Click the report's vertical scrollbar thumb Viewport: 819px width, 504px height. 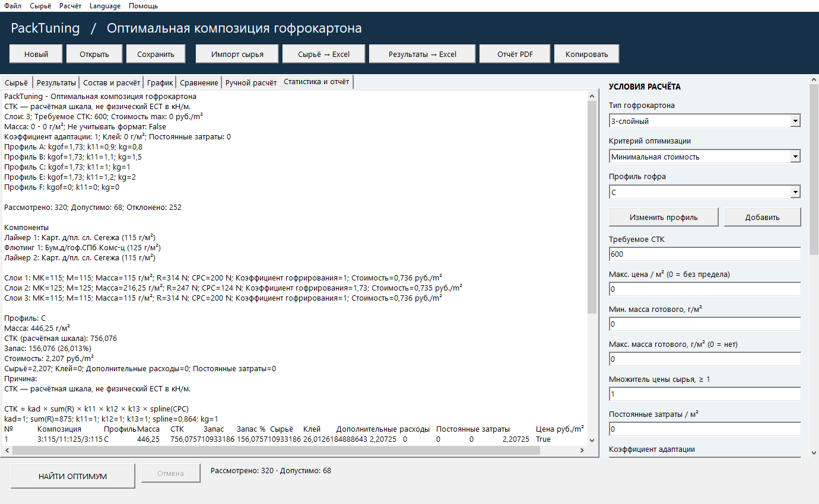(x=592, y=207)
